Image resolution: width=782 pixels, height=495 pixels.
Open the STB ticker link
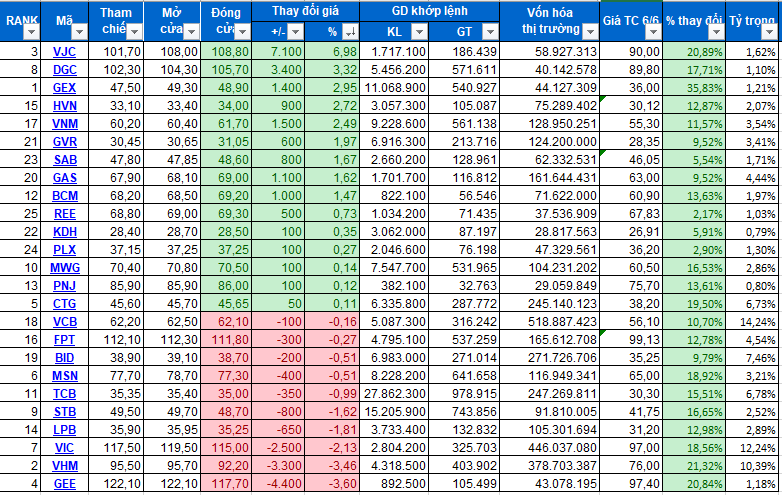65,411
